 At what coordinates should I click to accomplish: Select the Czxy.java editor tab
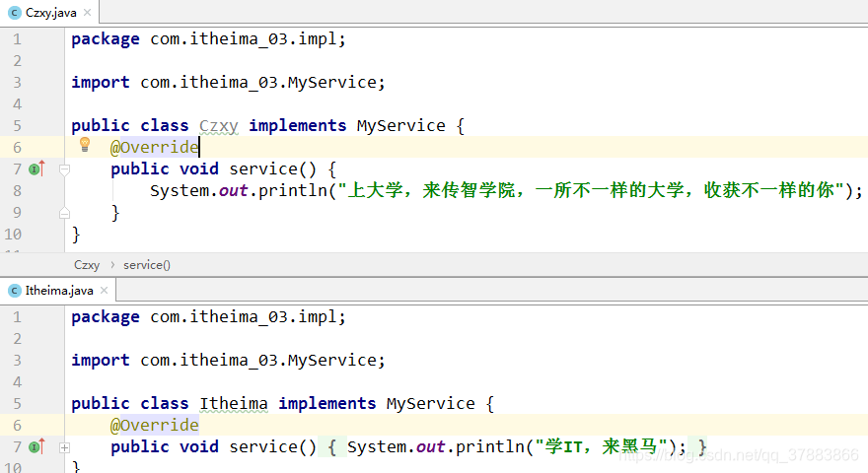click(50, 12)
